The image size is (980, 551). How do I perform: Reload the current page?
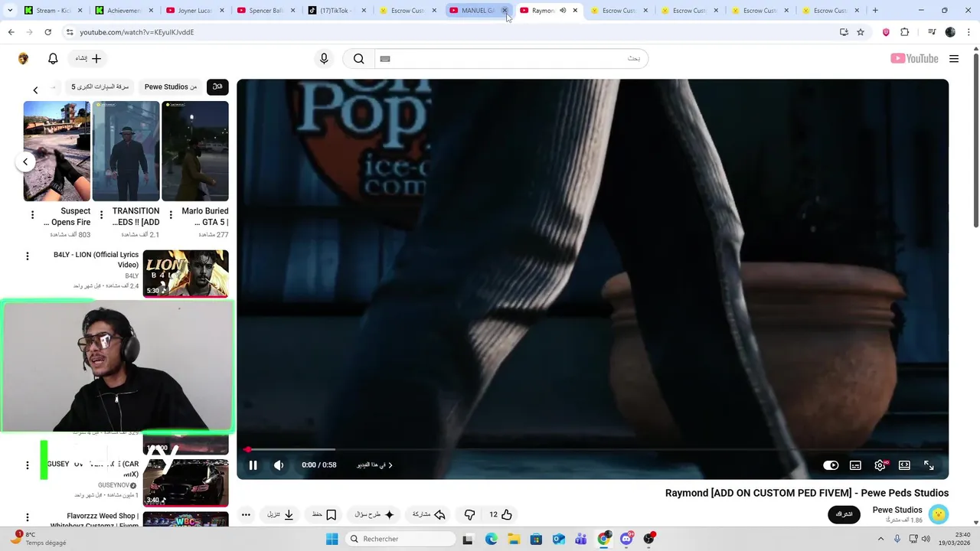(x=47, y=32)
